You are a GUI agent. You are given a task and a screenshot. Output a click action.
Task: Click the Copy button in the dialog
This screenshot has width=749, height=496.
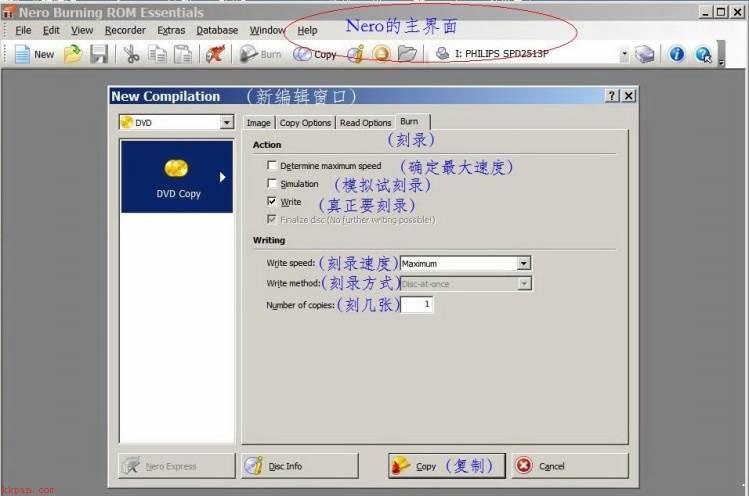tap(447, 466)
